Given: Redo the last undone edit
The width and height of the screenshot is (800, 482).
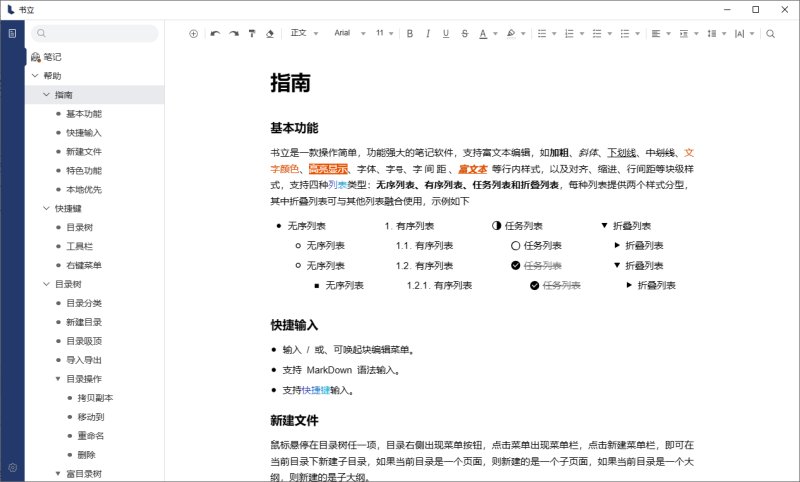Looking at the screenshot, I should (x=234, y=34).
